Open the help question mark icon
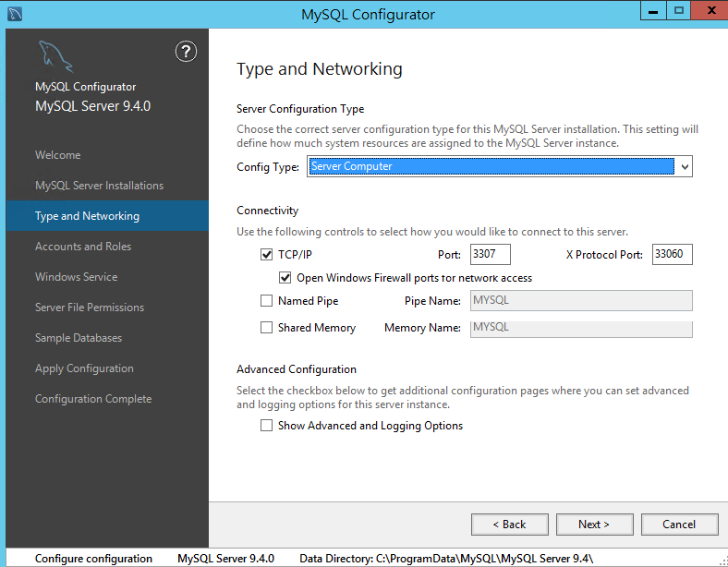This screenshot has height=567, width=728. (187, 52)
